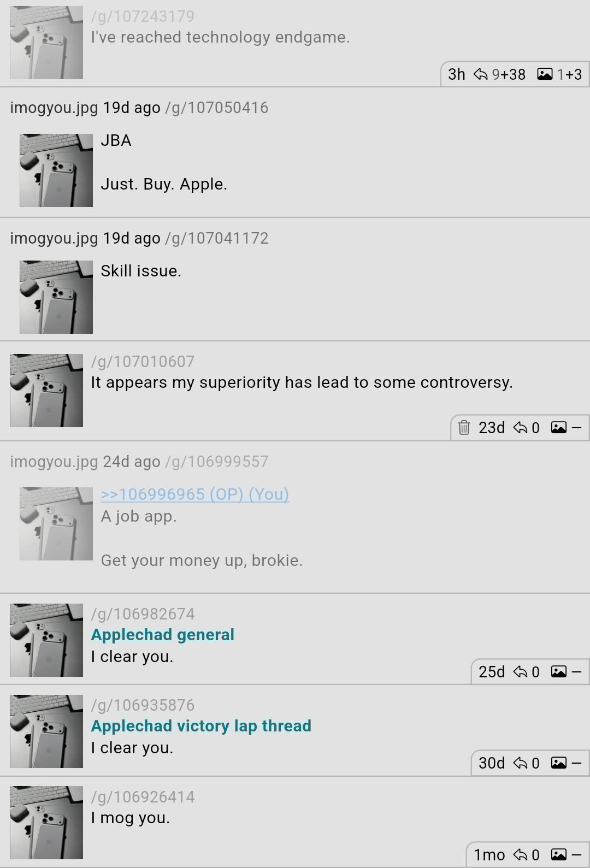Click the trash icon on the 23d thread
The image size is (590, 868).
coord(464,427)
